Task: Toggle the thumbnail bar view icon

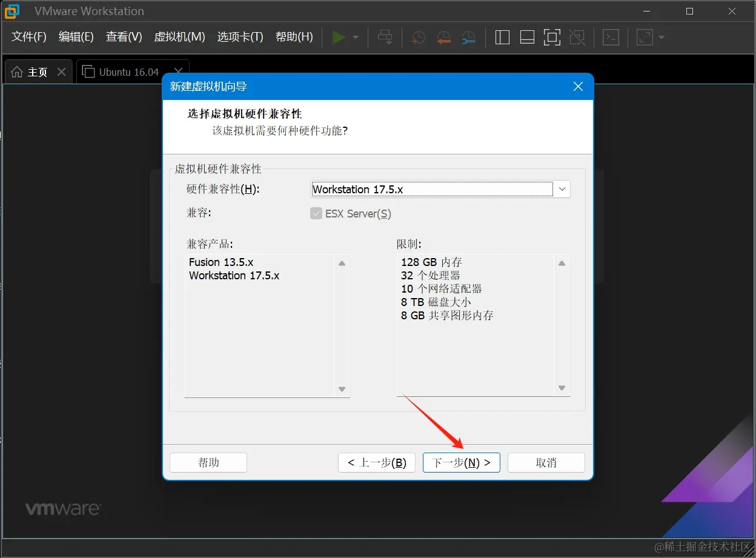Action: (527, 37)
